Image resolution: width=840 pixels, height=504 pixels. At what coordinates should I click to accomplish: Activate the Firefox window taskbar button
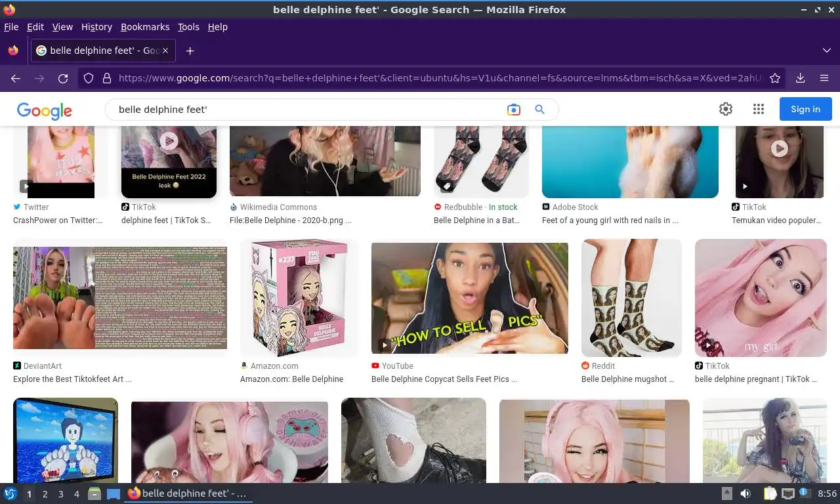[x=188, y=493]
